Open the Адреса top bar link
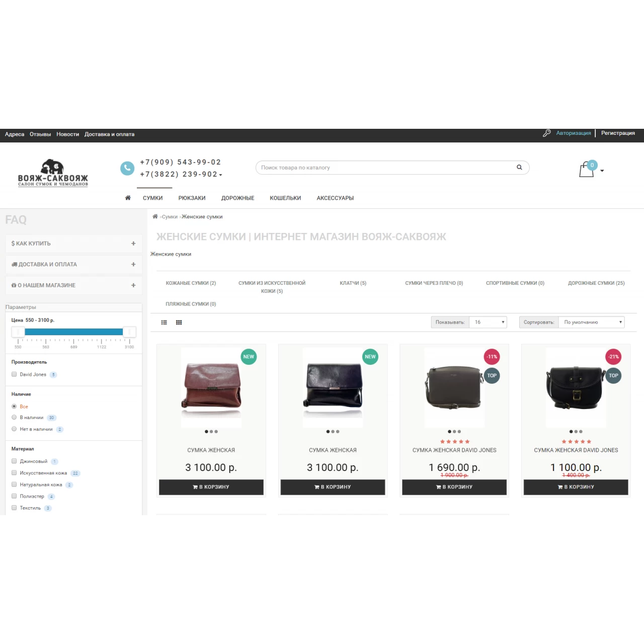This screenshot has height=644, width=644. click(15, 134)
